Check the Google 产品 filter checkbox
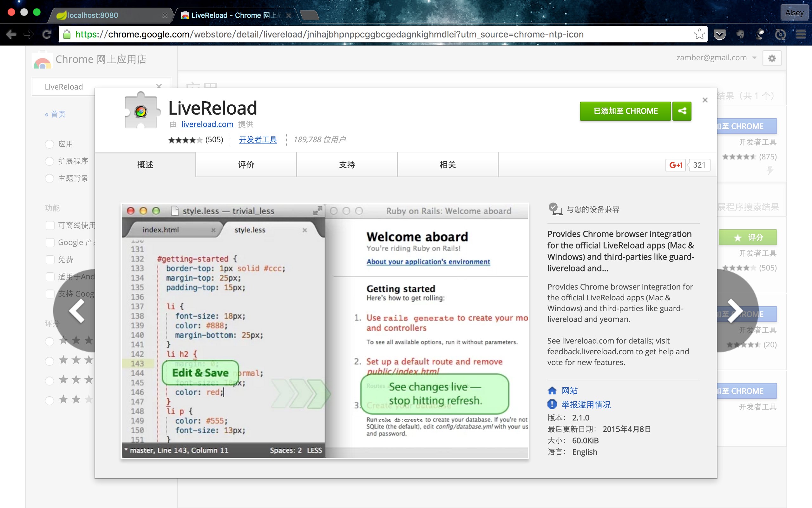 pos(50,242)
